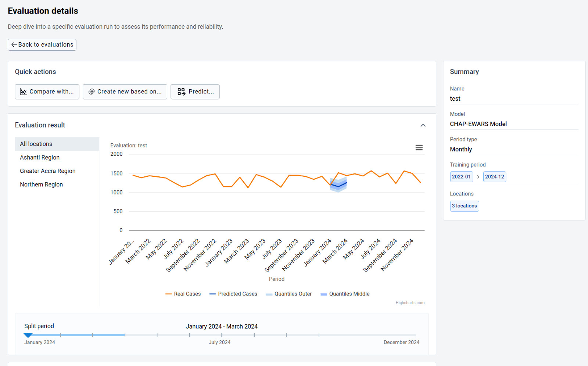This screenshot has width=588, height=366.
Task: Click the split period slider handle
Action: coord(28,335)
